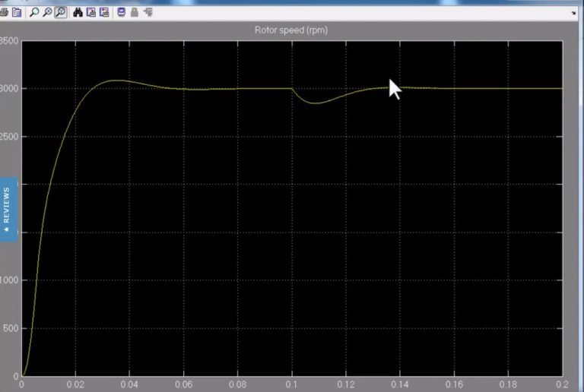Screen dimensions: 584x392
Task: Open the scope Parameters dialog icon
Action: tap(17, 13)
